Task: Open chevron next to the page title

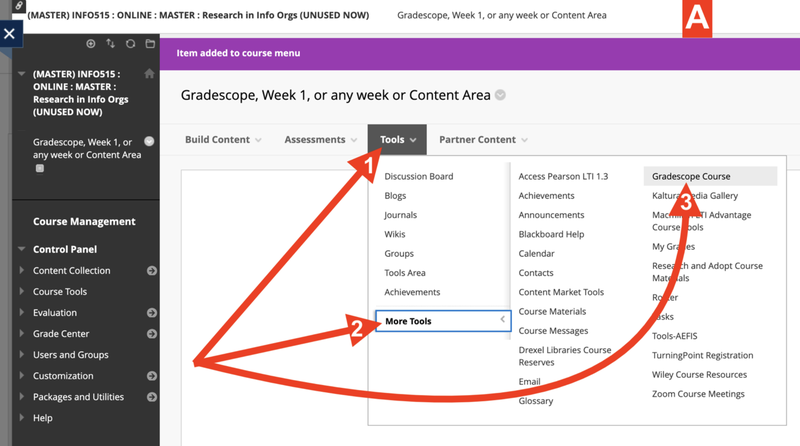Action: click(500, 96)
